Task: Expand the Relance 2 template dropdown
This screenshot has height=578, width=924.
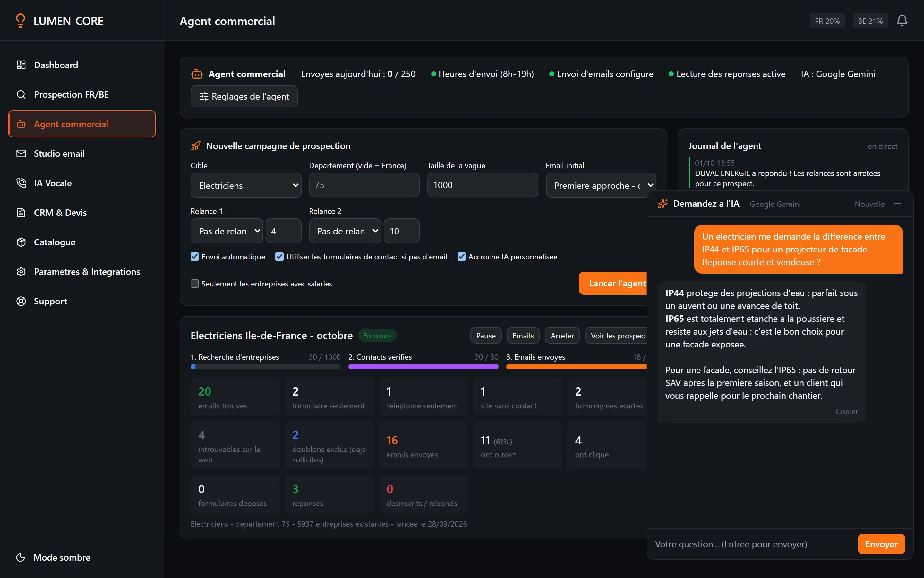Action: (345, 231)
